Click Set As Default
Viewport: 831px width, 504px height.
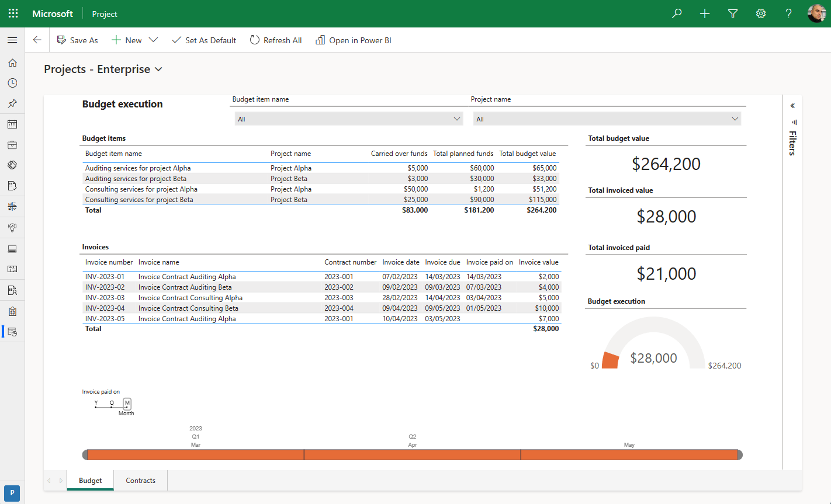pos(204,40)
